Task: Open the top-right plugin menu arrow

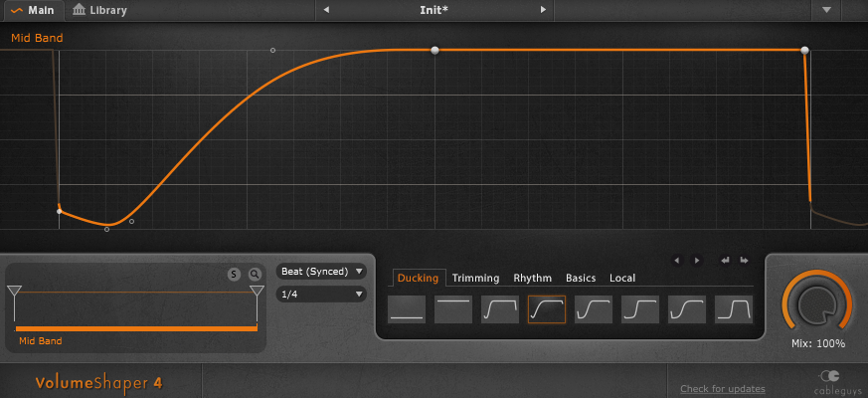Action: click(826, 10)
